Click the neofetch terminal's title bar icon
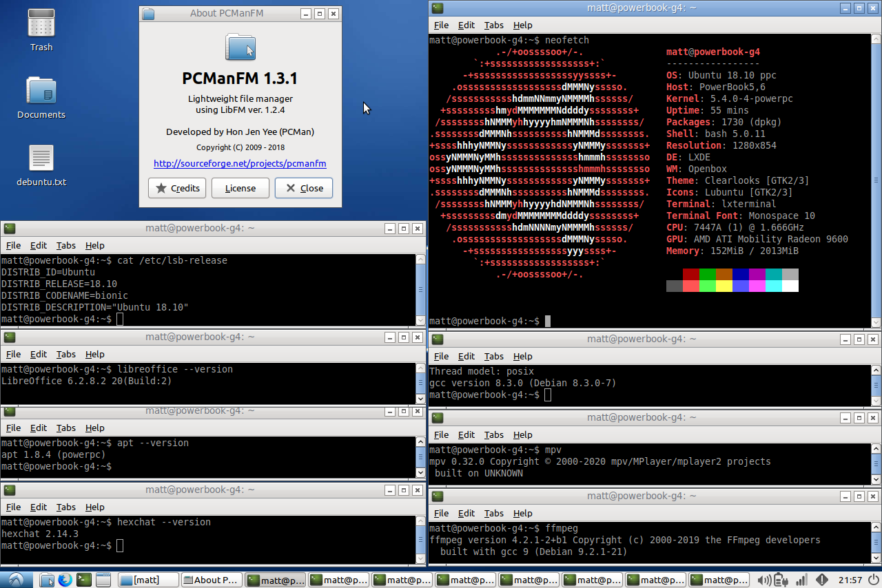 coord(437,8)
